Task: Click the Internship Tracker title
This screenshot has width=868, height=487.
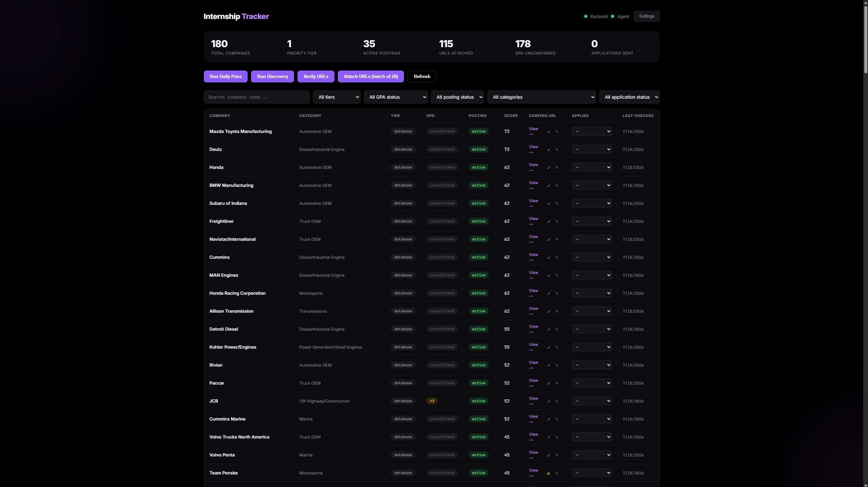Action: [x=236, y=16]
